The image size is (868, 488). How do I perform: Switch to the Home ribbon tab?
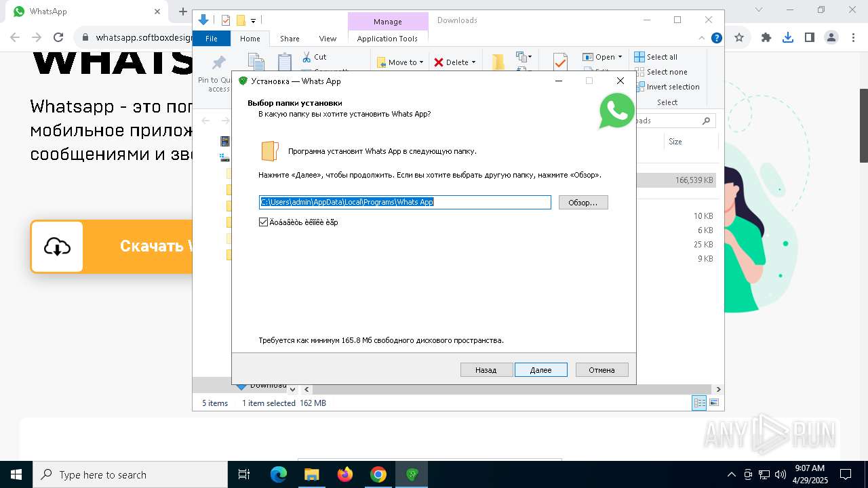(x=250, y=39)
